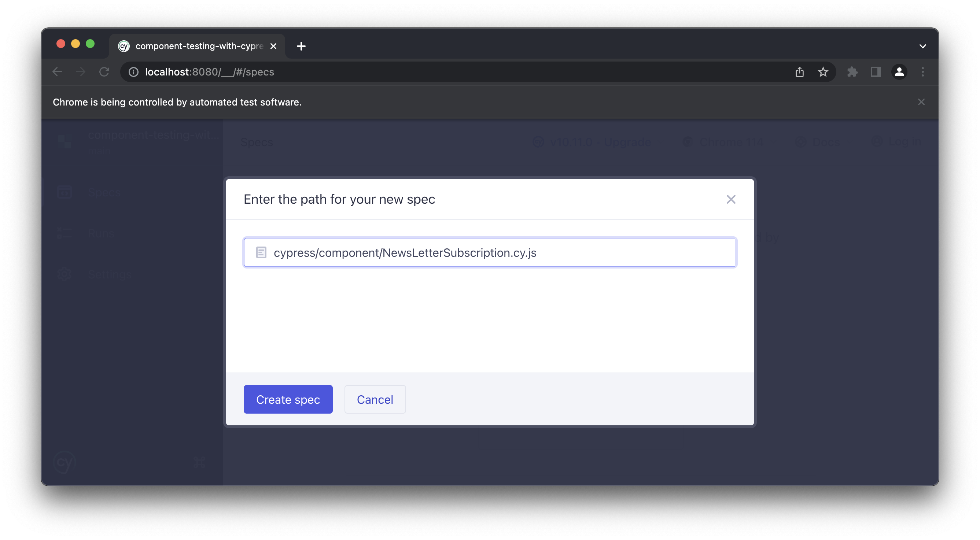Go back using the browser back arrow
Viewport: 980px width, 540px height.
click(57, 72)
